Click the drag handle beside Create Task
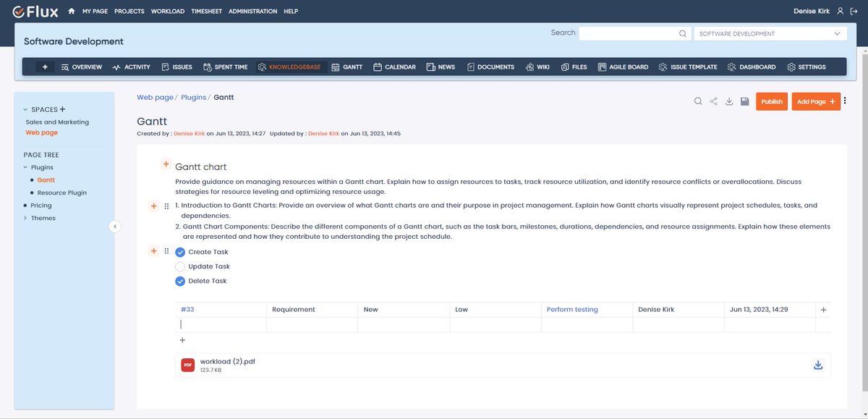Image resolution: width=868 pixels, height=419 pixels. pyautogui.click(x=166, y=251)
